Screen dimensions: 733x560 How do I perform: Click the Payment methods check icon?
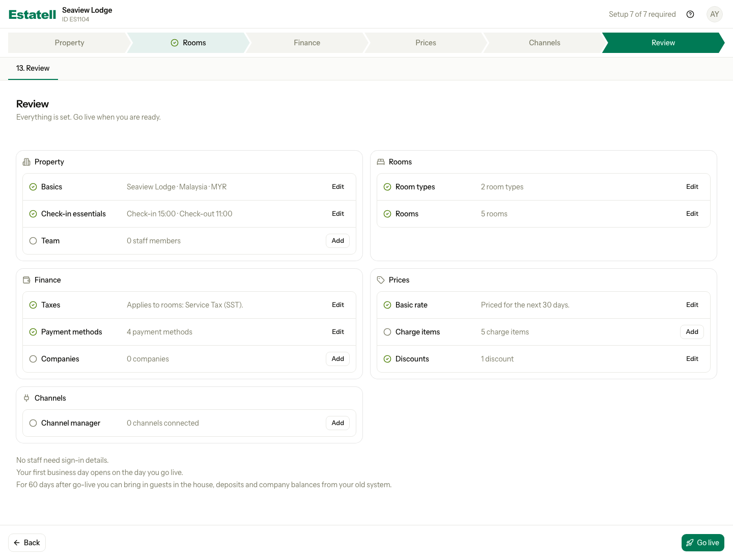click(33, 332)
